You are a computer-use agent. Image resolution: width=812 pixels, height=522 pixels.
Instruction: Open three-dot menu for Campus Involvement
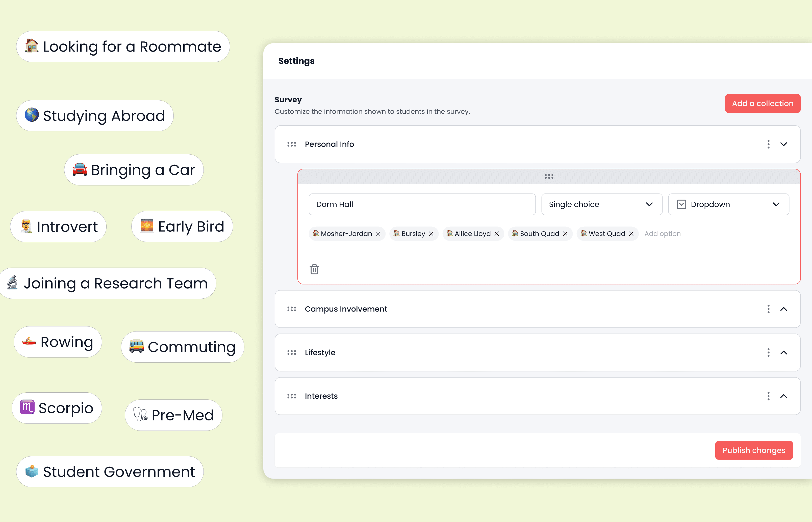pos(768,309)
